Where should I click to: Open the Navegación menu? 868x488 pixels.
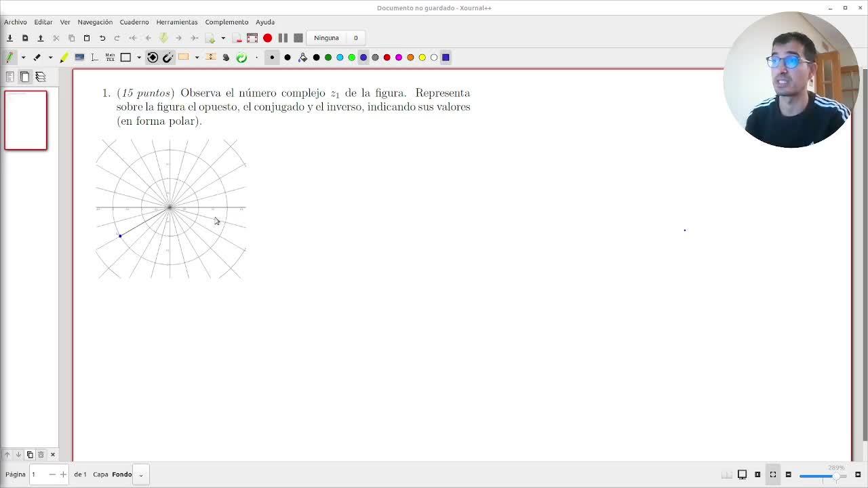click(95, 22)
